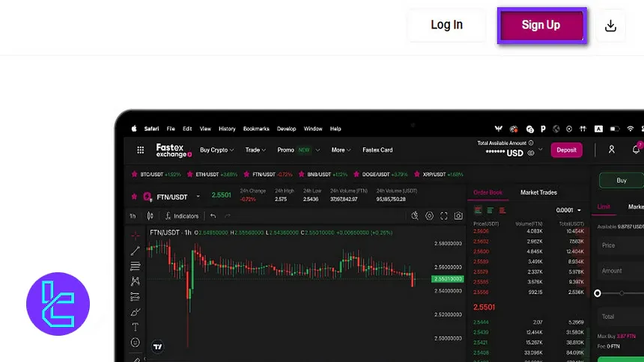Toggle favorite star for DOGE/USDT
The height and width of the screenshot is (362, 644).
356,174
